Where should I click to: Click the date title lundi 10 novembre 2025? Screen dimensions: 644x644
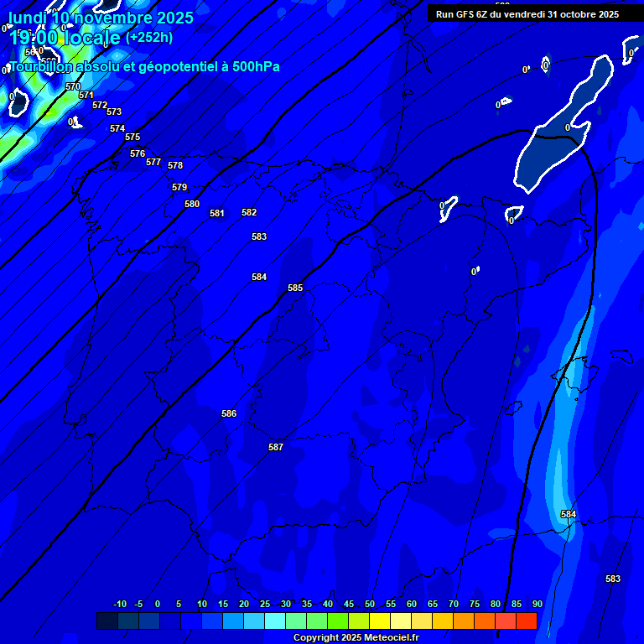tap(101, 18)
